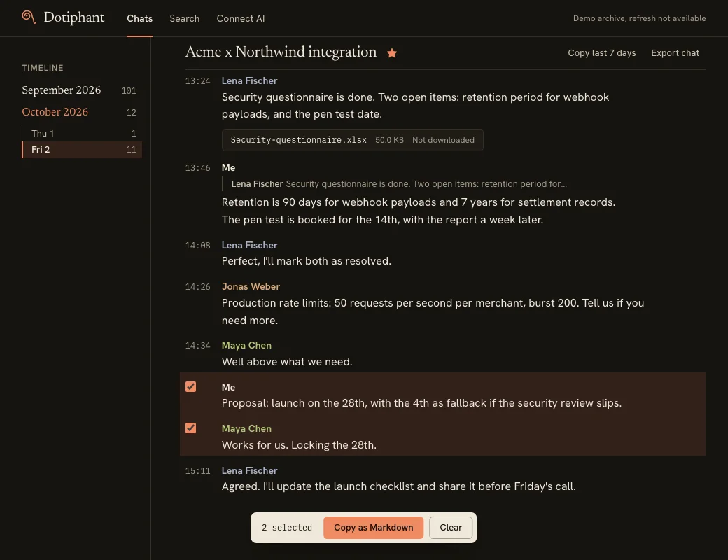728x560 pixels.
Task: Click the 14:34 timestamp
Action: click(198, 346)
